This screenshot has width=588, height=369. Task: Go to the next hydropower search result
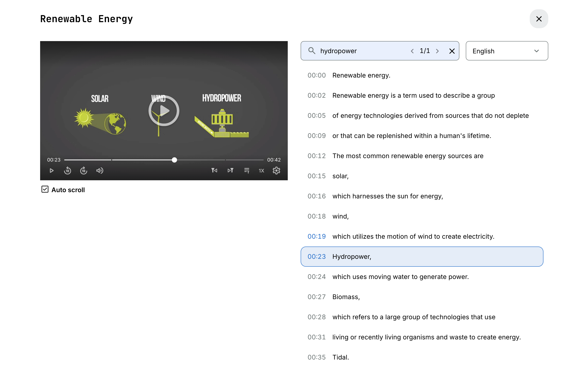(x=437, y=51)
